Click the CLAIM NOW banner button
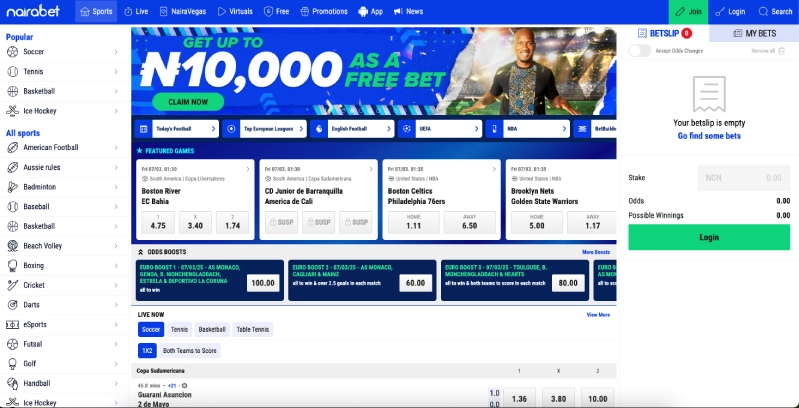 188,102
